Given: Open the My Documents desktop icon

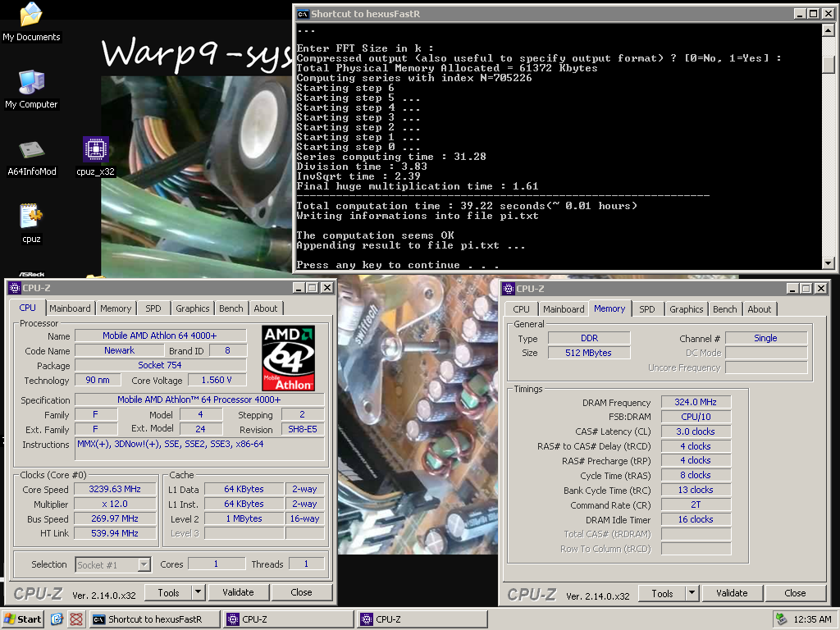Looking at the screenshot, I should click(x=31, y=21).
